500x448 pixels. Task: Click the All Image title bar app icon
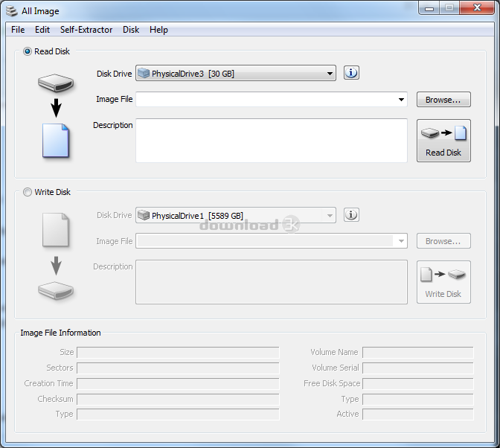[11, 10]
